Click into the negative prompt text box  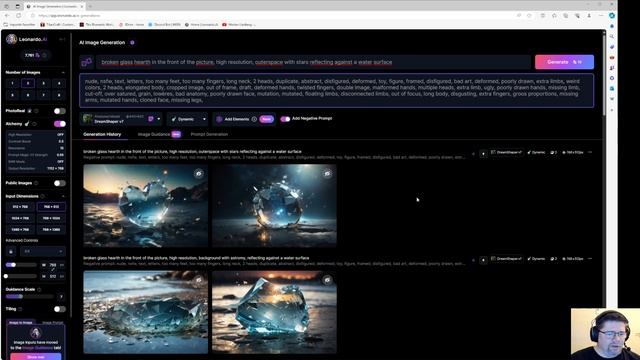(x=336, y=91)
